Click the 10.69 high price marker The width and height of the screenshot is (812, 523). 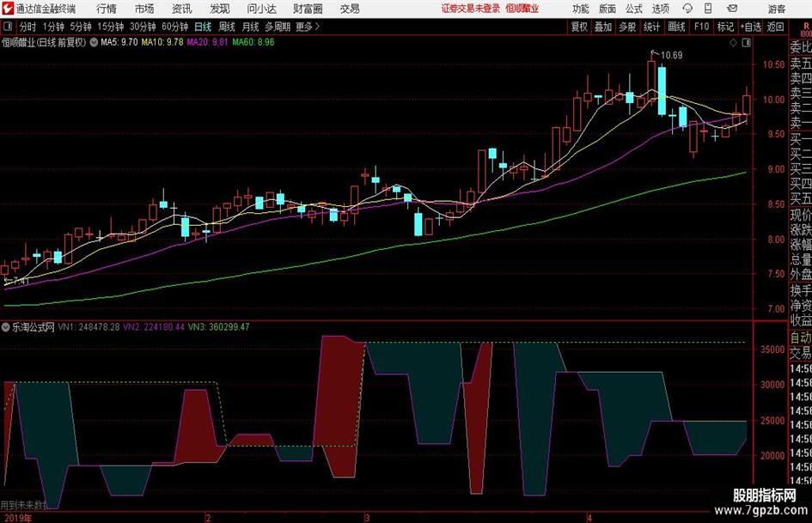[x=672, y=56]
